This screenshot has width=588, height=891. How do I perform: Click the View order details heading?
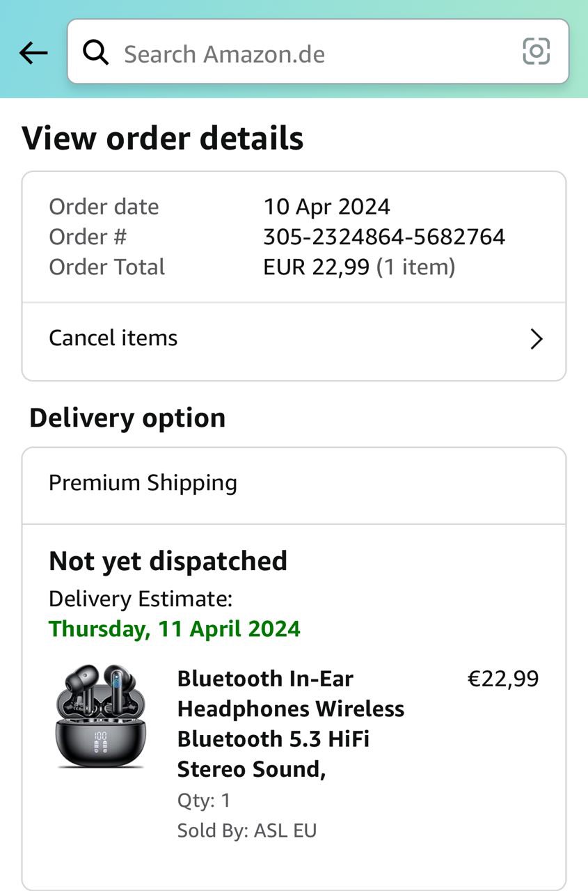click(x=163, y=138)
